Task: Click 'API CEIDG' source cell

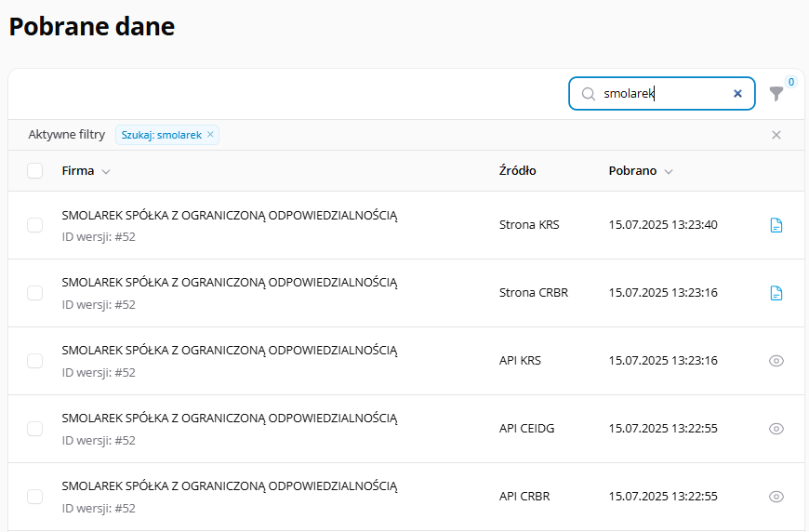Action: pyautogui.click(x=526, y=428)
